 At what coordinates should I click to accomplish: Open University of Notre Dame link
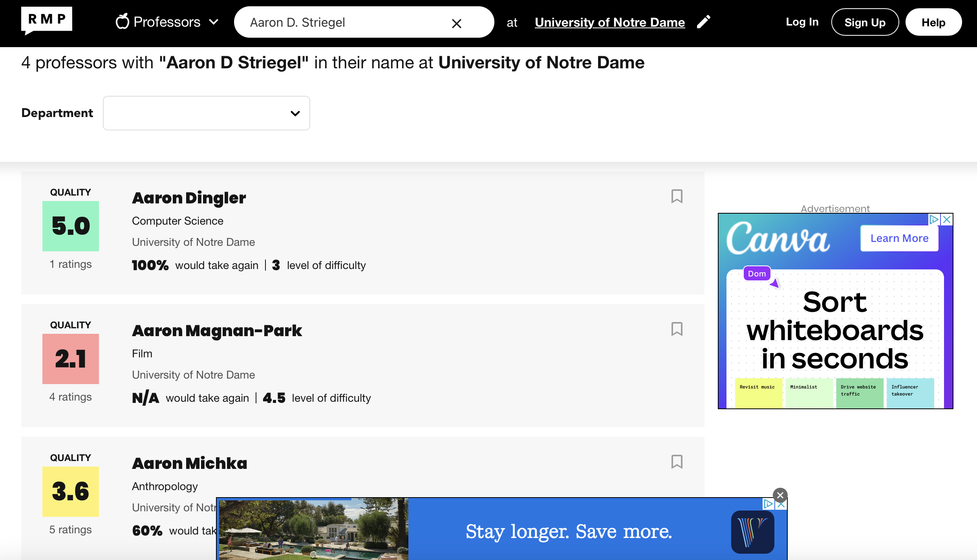pyautogui.click(x=609, y=22)
